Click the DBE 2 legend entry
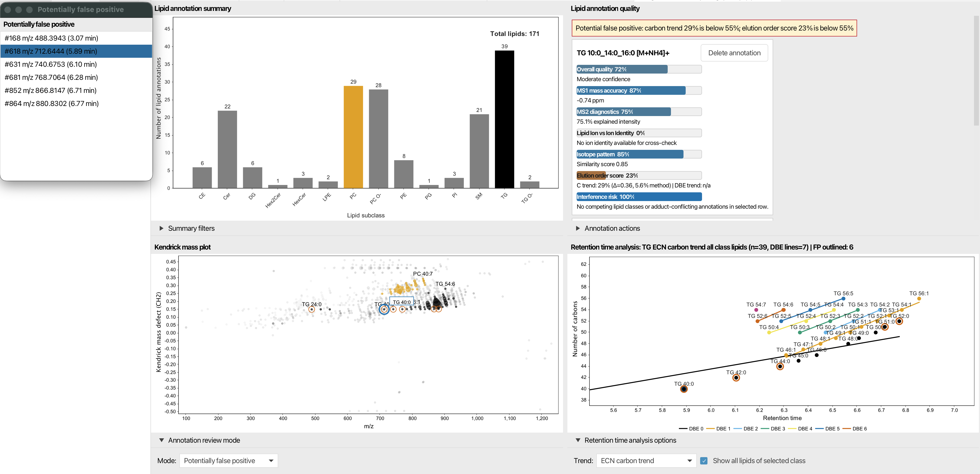This screenshot has height=474, width=980. pos(745,429)
